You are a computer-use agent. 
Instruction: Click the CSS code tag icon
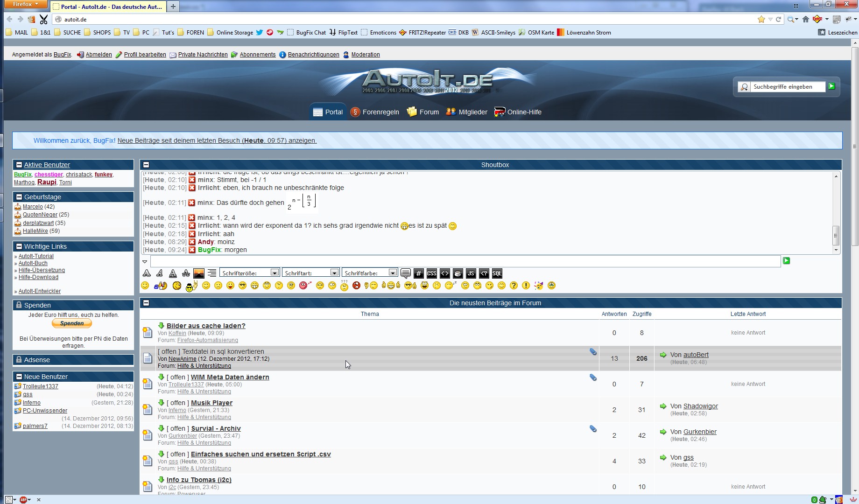pos(431,273)
